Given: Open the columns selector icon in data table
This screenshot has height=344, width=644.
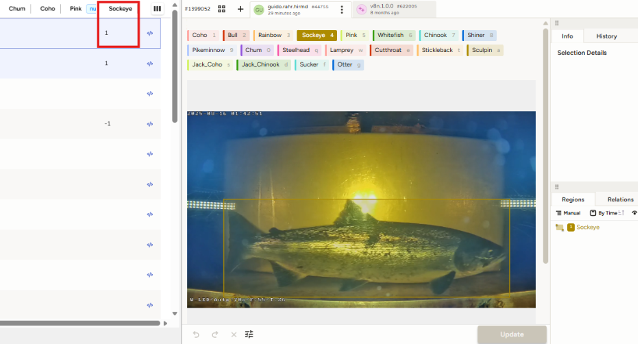Looking at the screenshot, I should 157,9.
